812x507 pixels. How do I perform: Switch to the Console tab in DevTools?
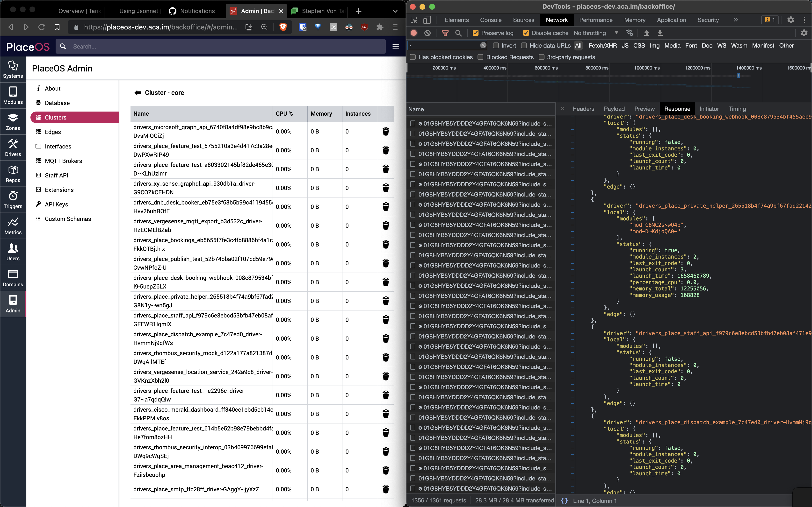coord(491,20)
